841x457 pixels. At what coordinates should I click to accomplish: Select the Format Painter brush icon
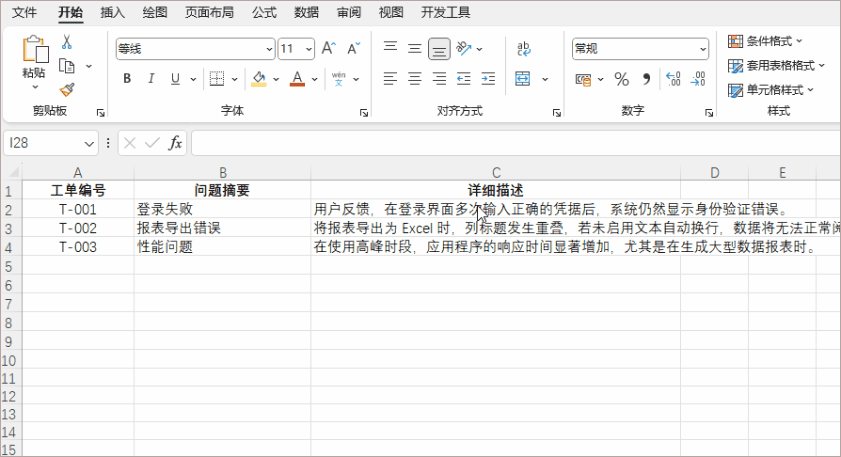(x=67, y=89)
